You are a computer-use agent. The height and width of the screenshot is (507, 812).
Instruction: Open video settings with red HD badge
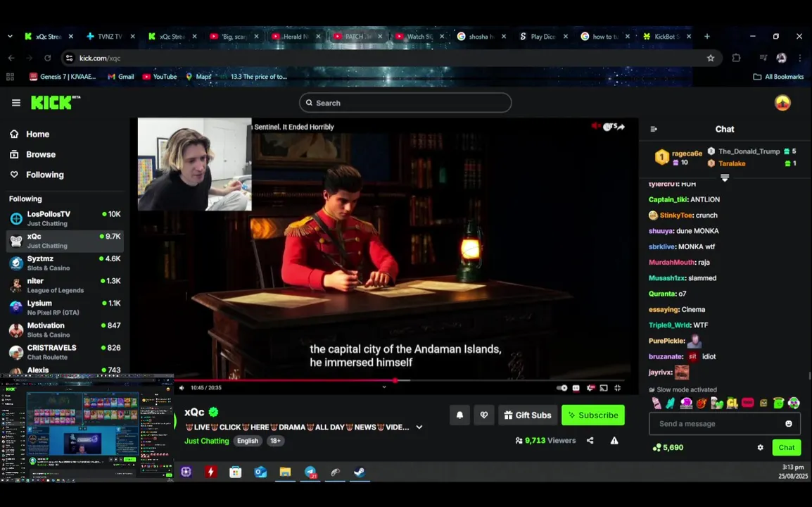(x=590, y=388)
